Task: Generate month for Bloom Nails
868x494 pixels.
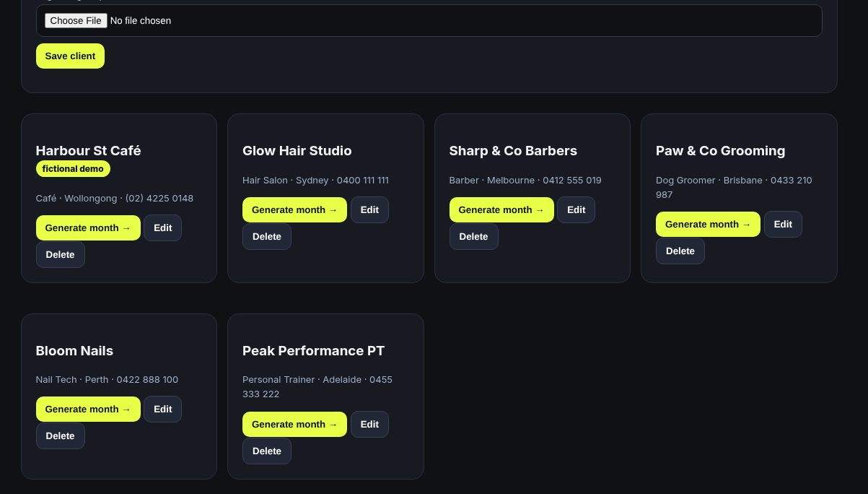Action: coord(88,409)
